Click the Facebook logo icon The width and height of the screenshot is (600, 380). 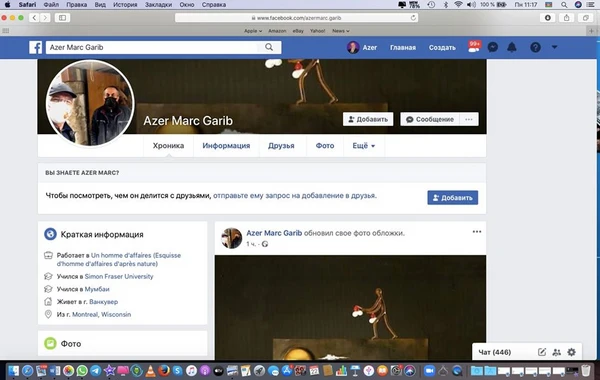pyautogui.click(x=35, y=47)
